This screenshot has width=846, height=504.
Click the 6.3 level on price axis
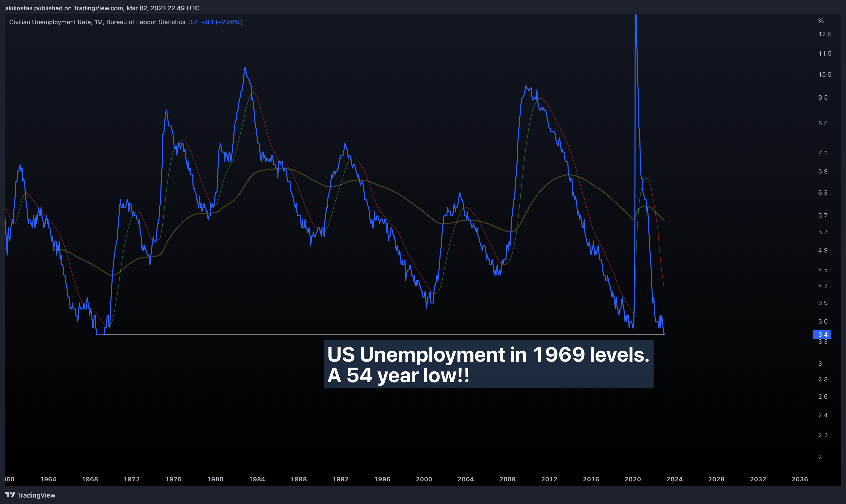(x=823, y=193)
